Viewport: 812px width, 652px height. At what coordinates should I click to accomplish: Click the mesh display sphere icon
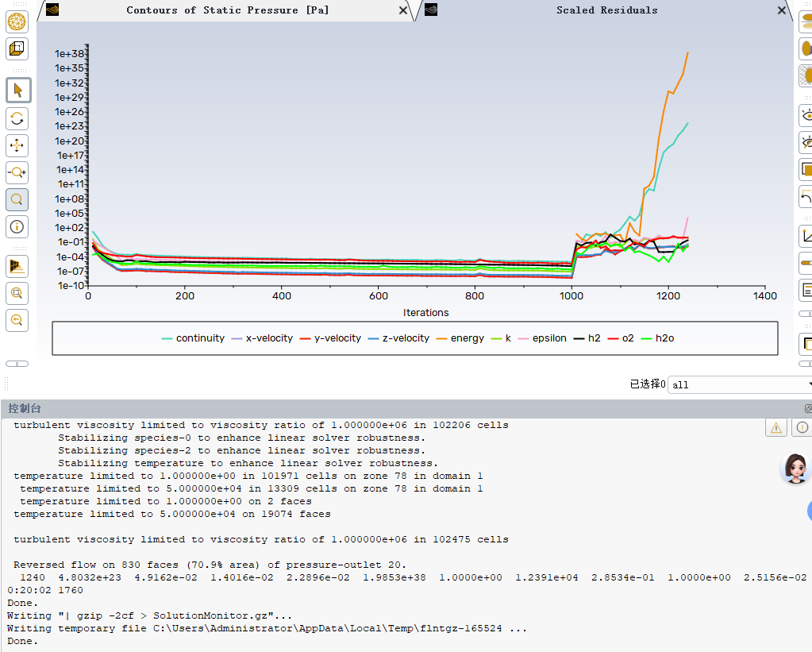coord(17,21)
